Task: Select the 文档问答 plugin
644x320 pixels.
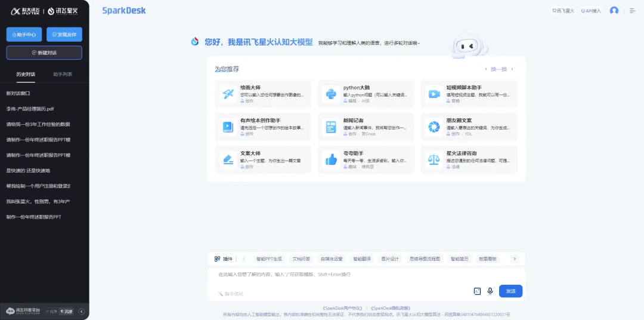Action: (301, 259)
